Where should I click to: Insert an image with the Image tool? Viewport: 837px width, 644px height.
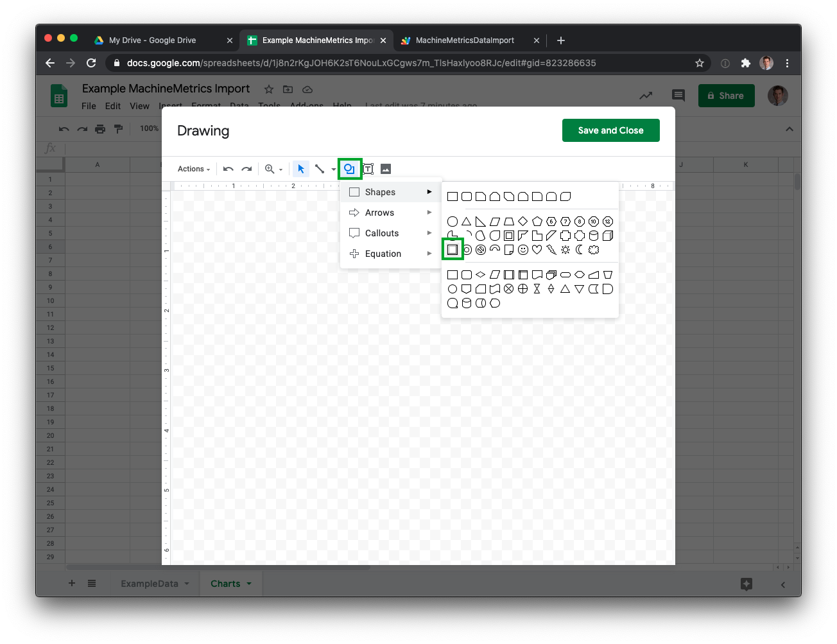[386, 169]
